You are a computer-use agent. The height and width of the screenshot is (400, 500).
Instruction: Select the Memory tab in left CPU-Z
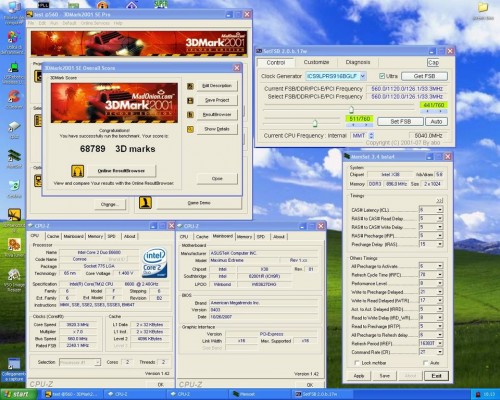pos(95,236)
